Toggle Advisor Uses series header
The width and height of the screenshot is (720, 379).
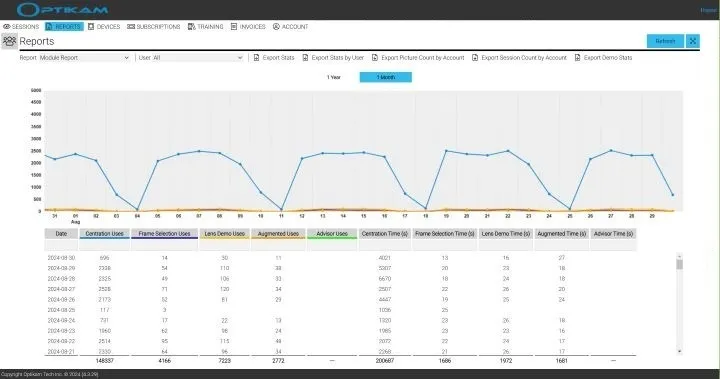332,234
